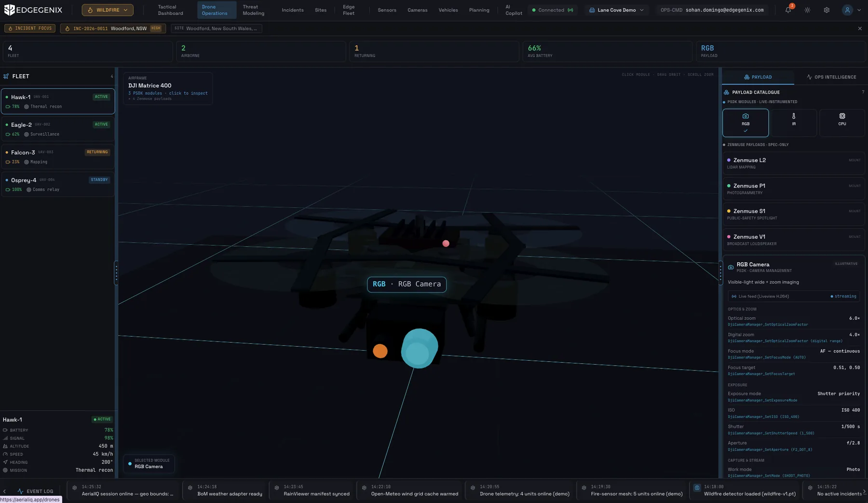868x503 pixels.
Task: Click the Incident Focus badge
Action: pos(30,28)
